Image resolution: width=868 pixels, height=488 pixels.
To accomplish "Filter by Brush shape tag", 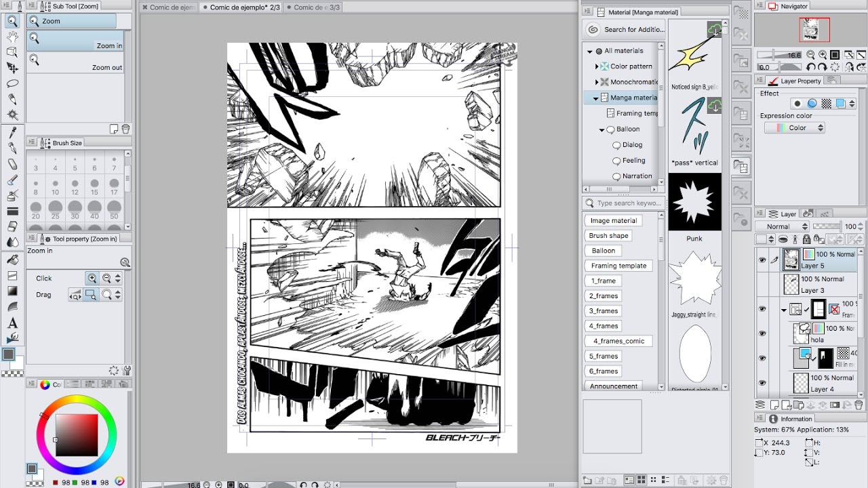I will (608, 236).
